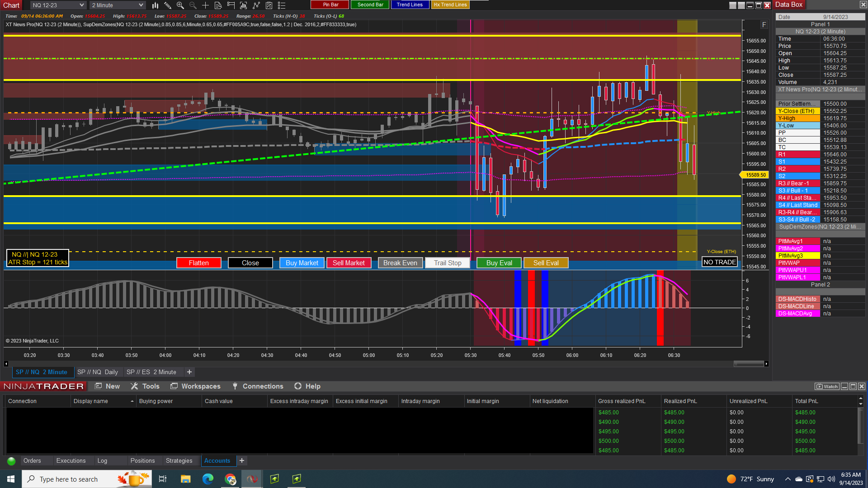The height and width of the screenshot is (488, 868).
Task: Click the black Close position button
Action: coord(250,263)
